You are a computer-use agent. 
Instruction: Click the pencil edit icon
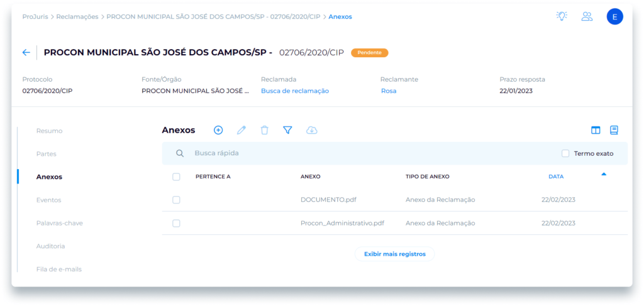[241, 130]
